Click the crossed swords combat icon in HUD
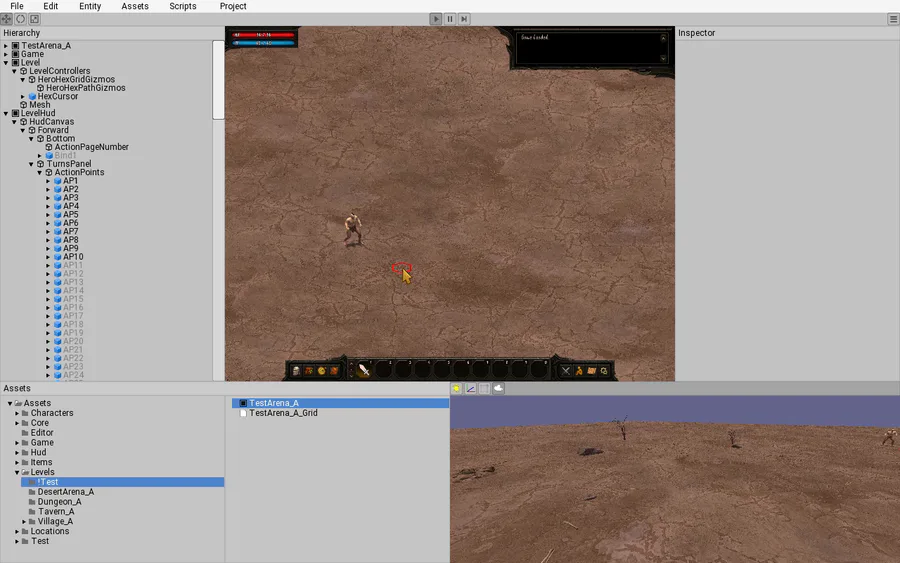The height and width of the screenshot is (563, 900). pos(566,371)
